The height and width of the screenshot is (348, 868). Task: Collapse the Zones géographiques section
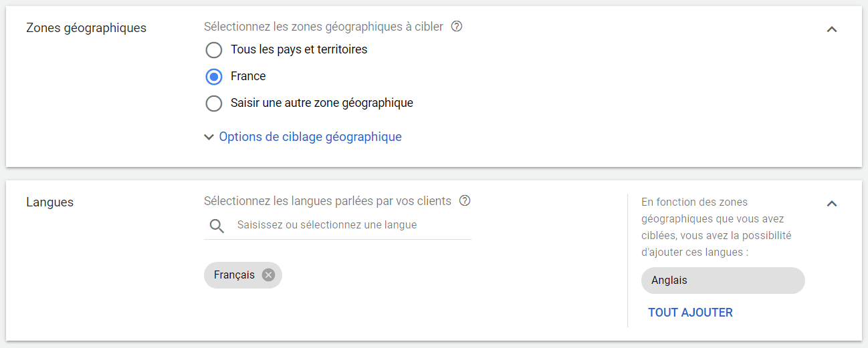pos(832,29)
